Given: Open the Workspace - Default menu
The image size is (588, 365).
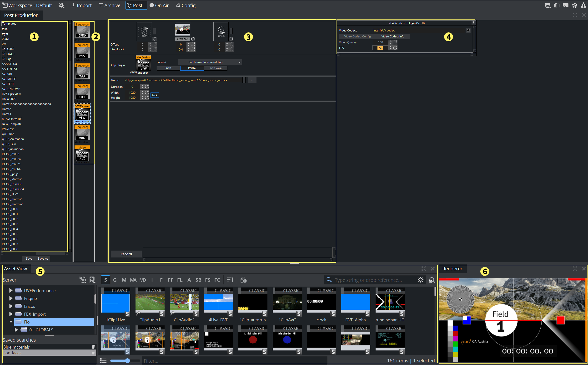Looking at the screenshot, I should 27,5.
